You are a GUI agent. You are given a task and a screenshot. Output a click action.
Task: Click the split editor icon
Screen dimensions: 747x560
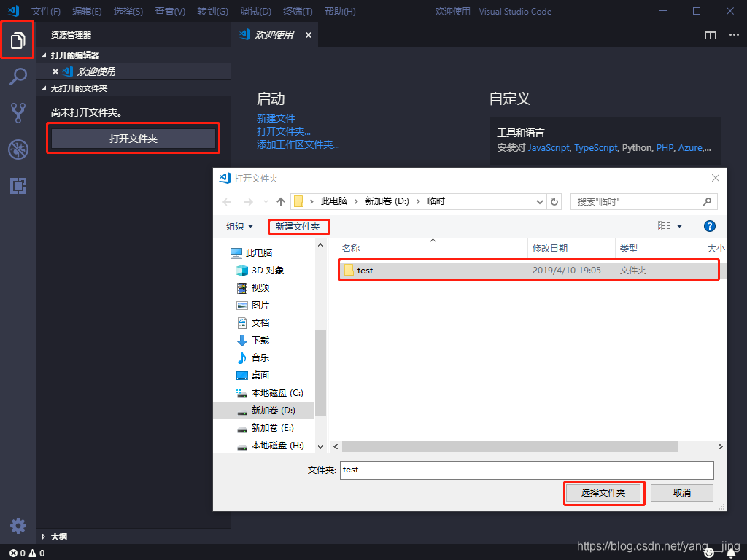pos(711,35)
